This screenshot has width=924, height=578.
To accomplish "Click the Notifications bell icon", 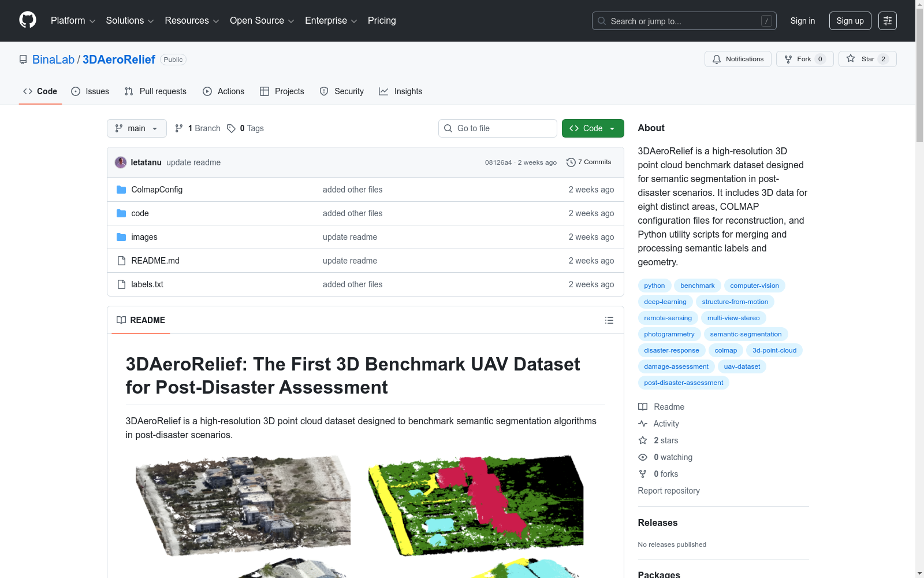I will pos(717,59).
